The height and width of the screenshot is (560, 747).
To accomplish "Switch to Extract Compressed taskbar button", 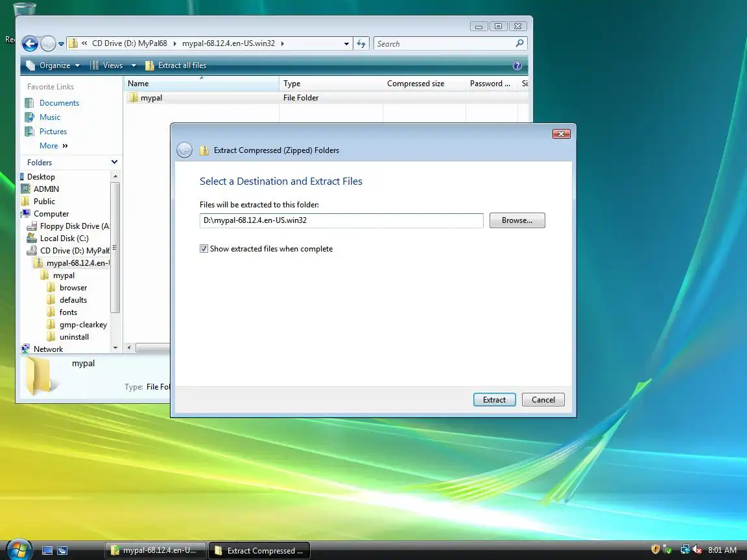I will (x=259, y=550).
